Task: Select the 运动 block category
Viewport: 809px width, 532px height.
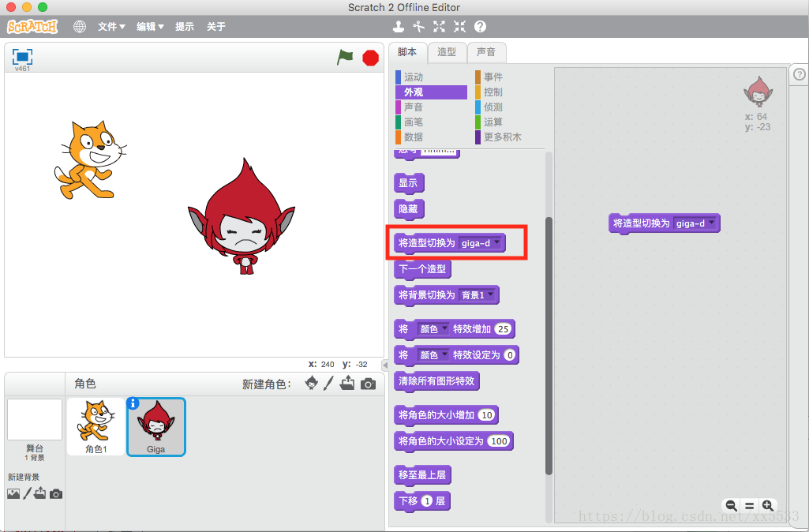Action: coord(431,77)
